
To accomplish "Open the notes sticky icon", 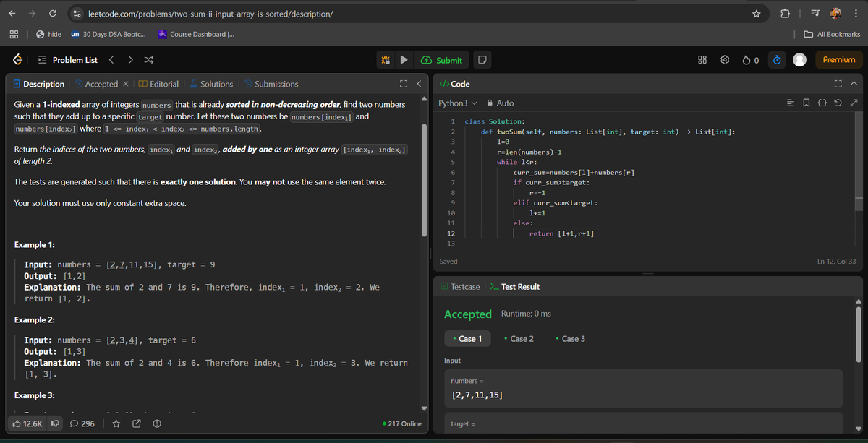I will pyautogui.click(x=482, y=60).
